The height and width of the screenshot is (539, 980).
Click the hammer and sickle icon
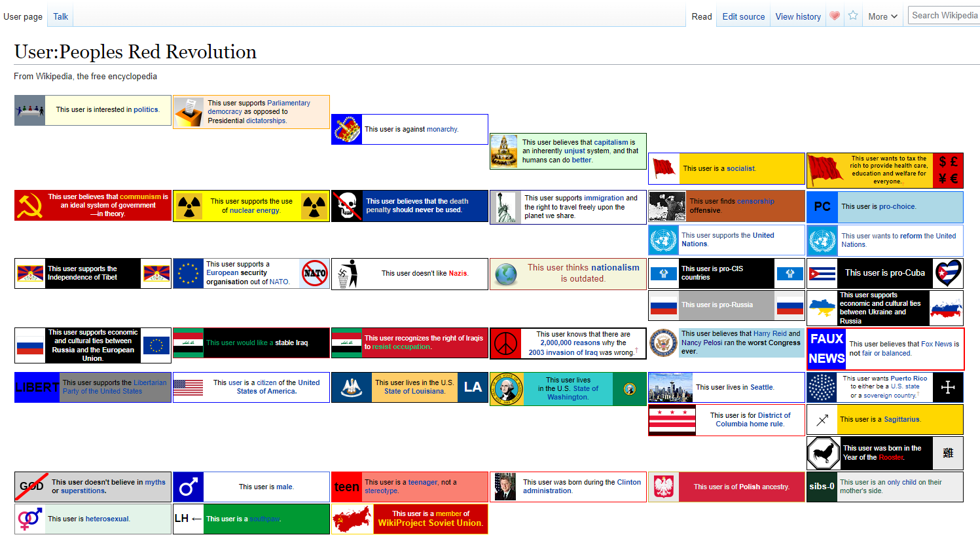[x=29, y=206]
